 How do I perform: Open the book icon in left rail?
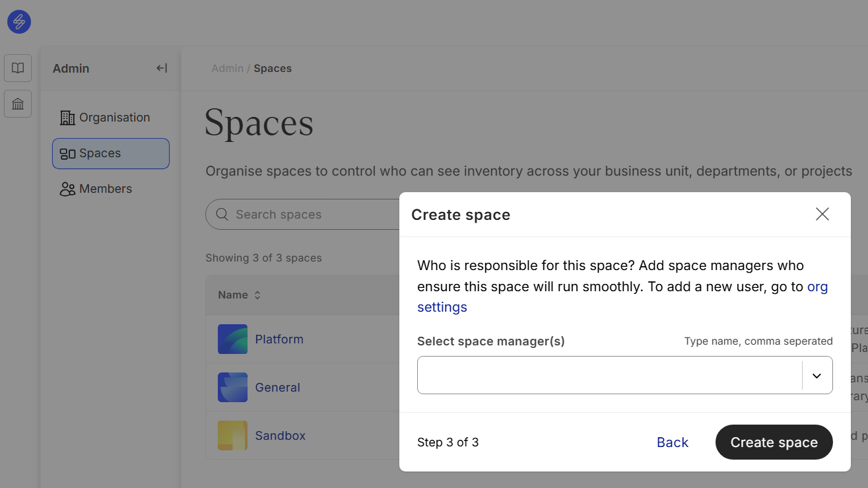(x=18, y=68)
